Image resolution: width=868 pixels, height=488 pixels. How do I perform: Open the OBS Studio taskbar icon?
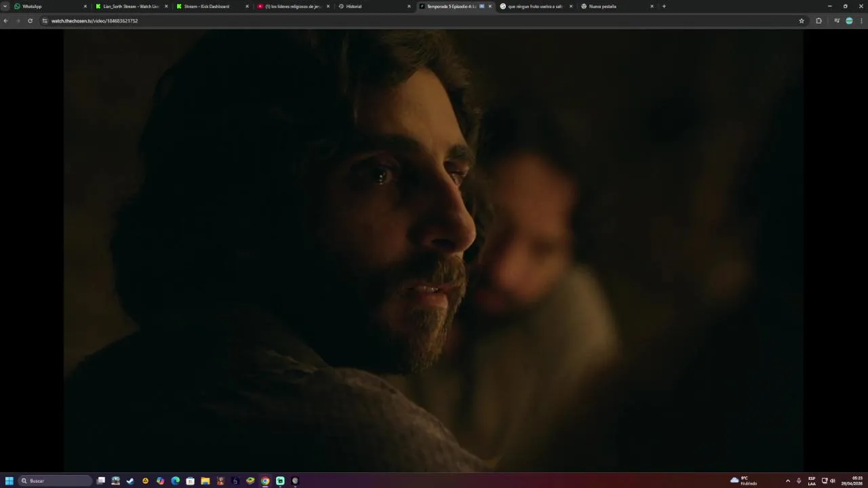click(295, 481)
